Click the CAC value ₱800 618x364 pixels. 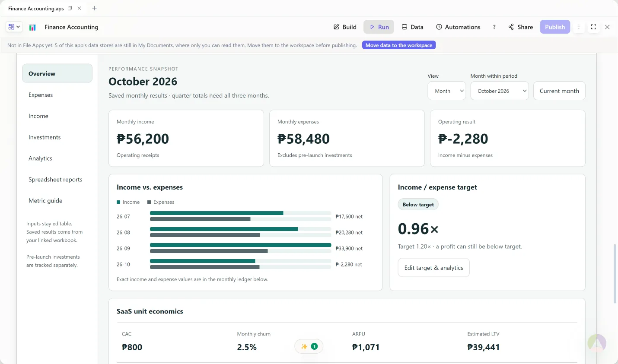[132, 347]
